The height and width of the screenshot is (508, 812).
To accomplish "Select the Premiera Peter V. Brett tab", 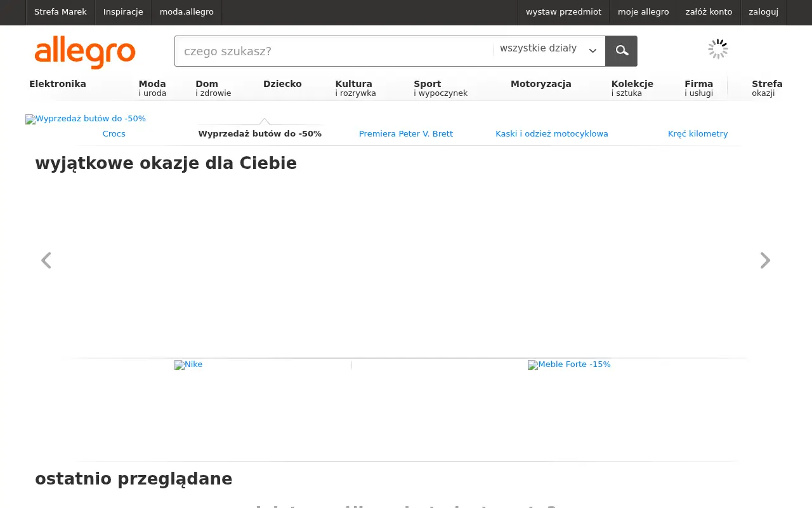I will pyautogui.click(x=406, y=134).
